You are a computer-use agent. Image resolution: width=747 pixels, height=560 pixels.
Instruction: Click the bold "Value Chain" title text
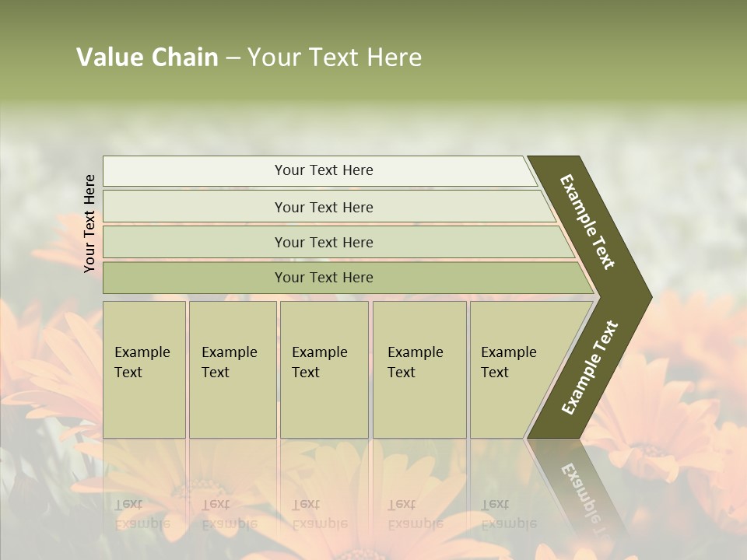click(x=147, y=58)
